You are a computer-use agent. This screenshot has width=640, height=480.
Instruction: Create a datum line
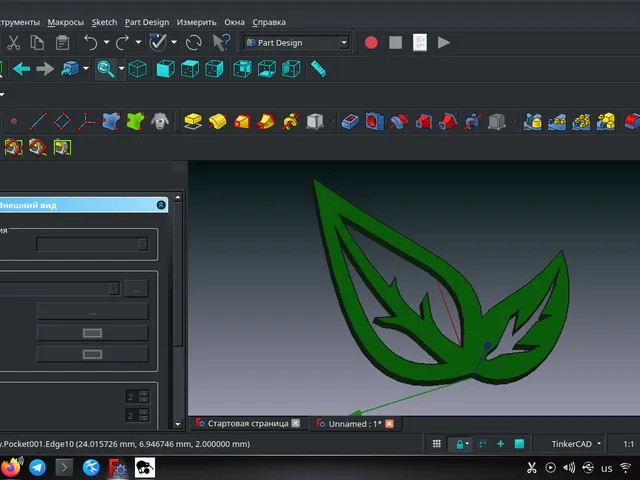pos(38,121)
